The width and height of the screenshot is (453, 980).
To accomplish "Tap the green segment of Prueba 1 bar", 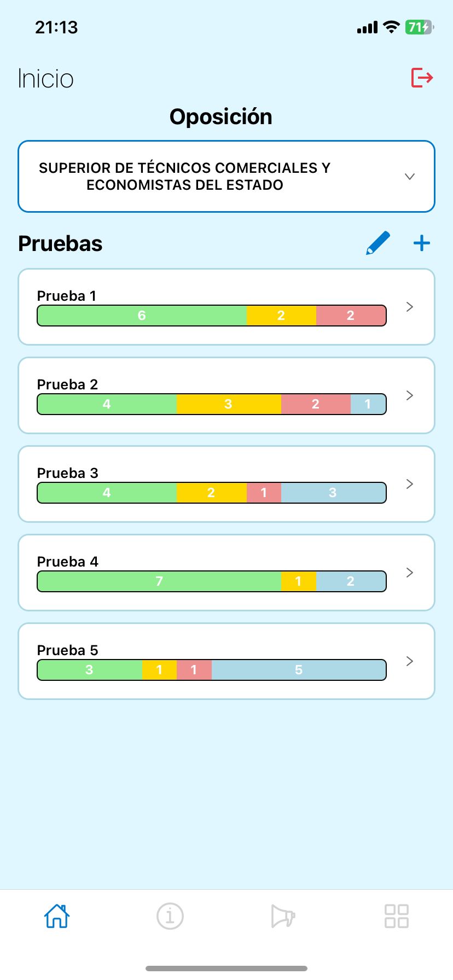I will 141,315.
